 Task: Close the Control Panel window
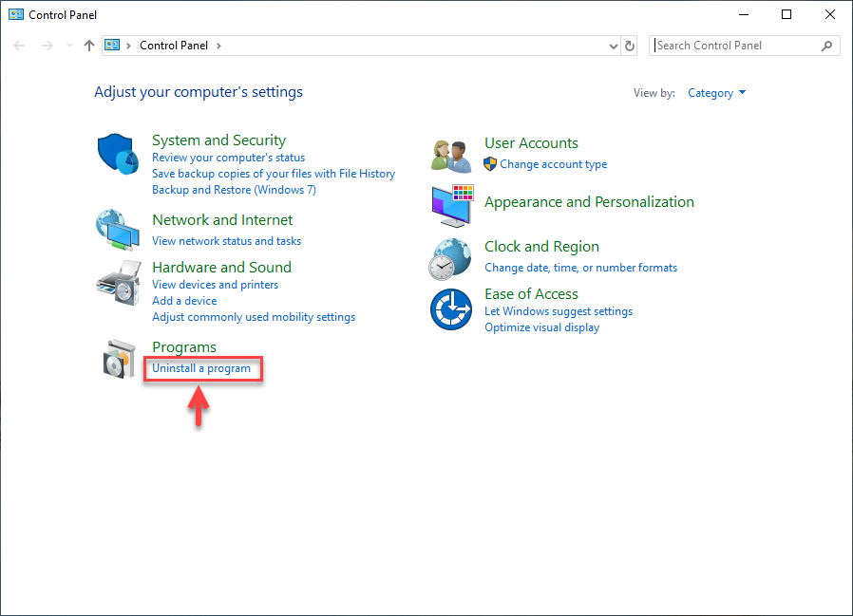tap(830, 14)
